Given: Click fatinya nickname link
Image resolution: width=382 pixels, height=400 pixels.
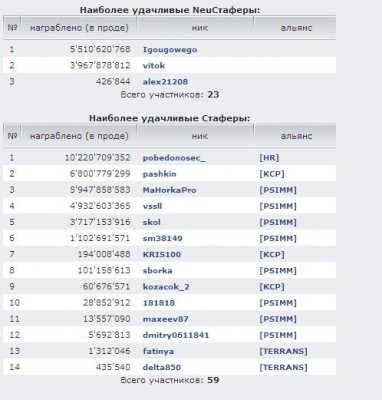Looking at the screenshot, I should coord(158,351).
